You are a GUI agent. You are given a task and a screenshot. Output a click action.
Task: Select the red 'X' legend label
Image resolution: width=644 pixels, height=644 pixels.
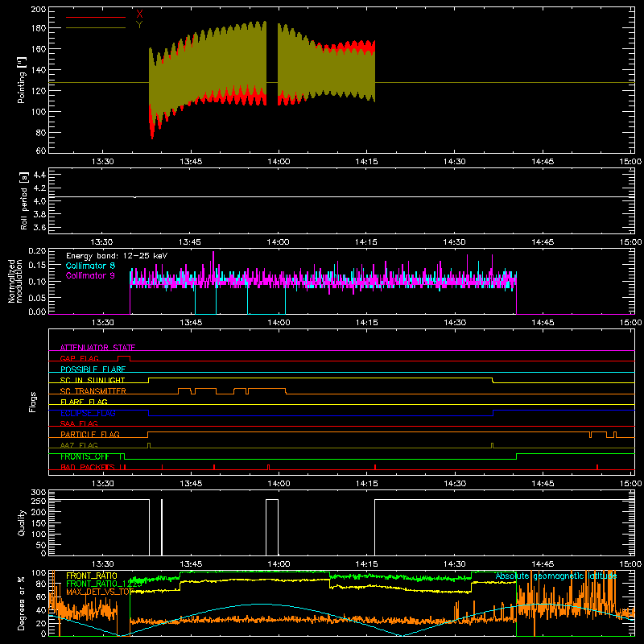(x=139, y=14)
